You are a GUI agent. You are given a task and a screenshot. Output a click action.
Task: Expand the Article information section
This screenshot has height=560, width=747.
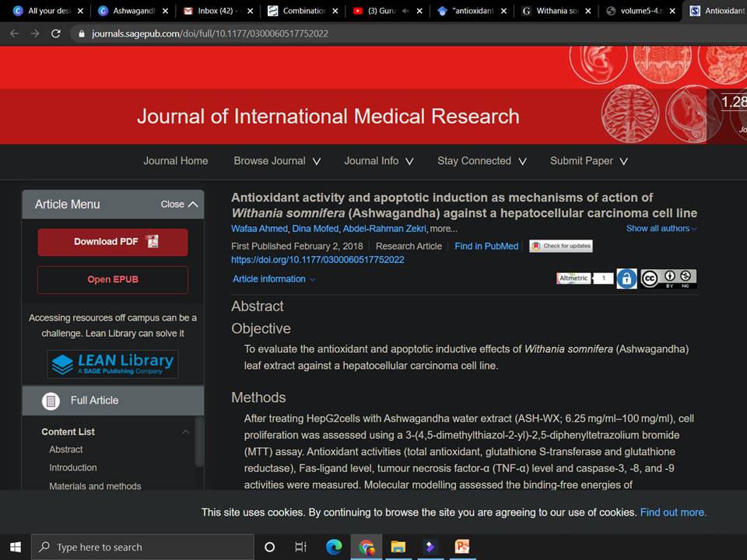(x=274, y=279)
